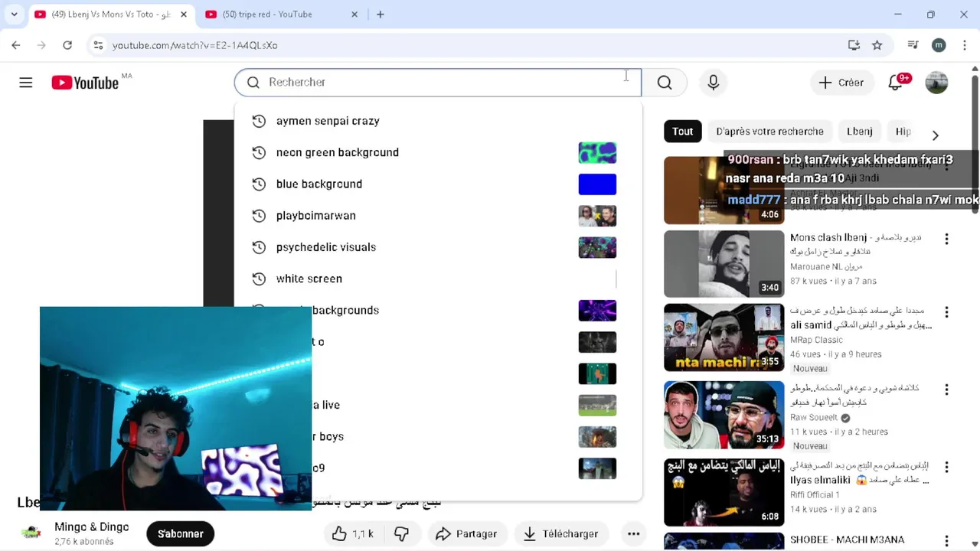Start voice search with the microphone icon
Screen dimensions: 980x551
pyautogui.click(x=714, y=83)
